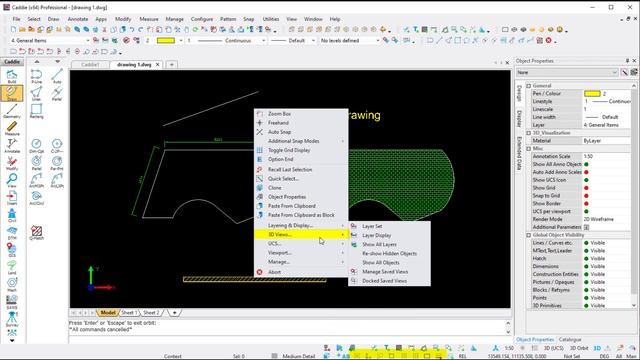Open the Mech tool category
The height and width of the screenshot is (360, 640).
(x=12, y=285)
